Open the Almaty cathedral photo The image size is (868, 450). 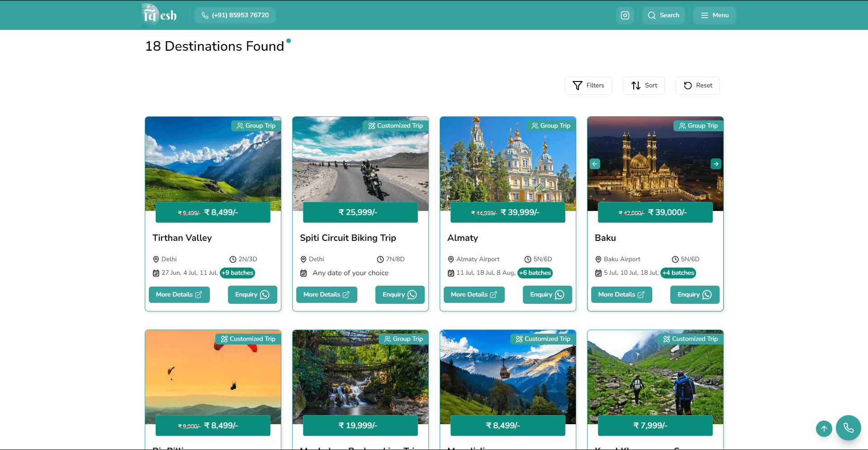coord(508,163)
